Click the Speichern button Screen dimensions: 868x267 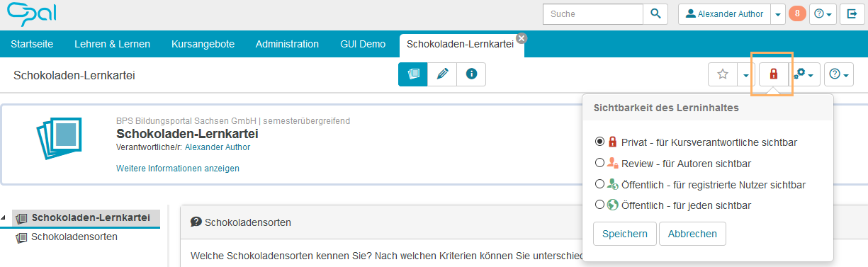coord(625,234)
